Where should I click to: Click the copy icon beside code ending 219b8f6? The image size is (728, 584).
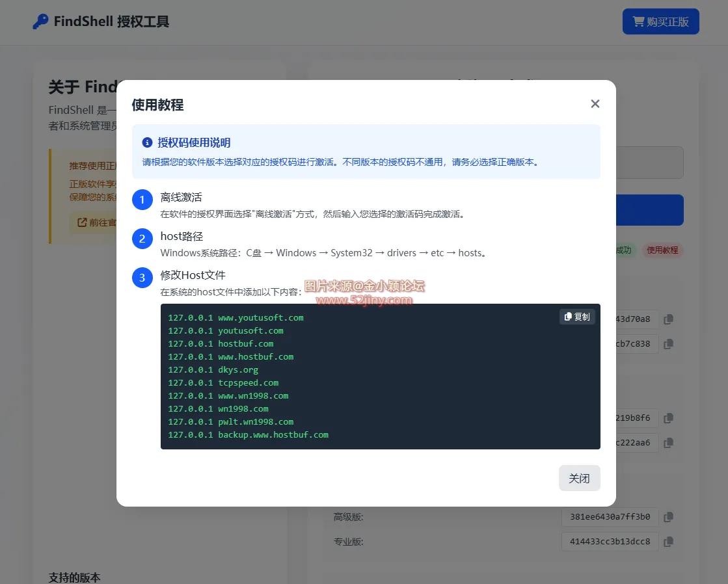pyautogui.click(x=668, y=418)
